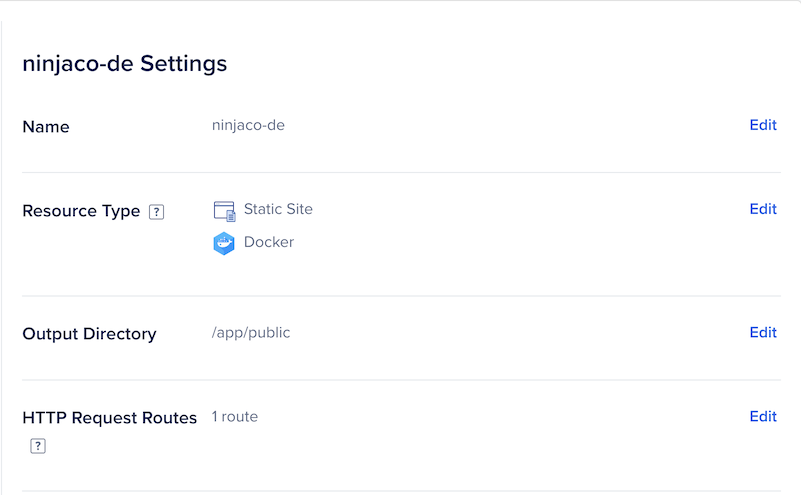Edit the Resource Type setting
Screen dimensions: 801x495
pyautogui.click(x=763, y=209)
